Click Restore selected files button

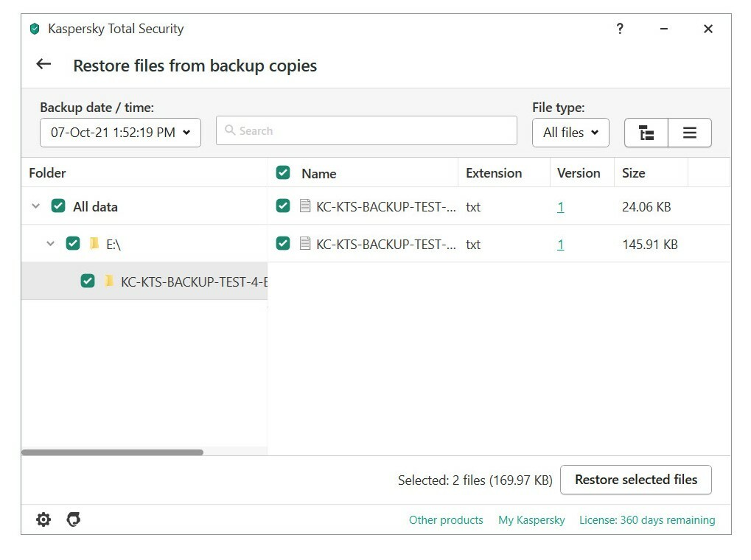635,480
